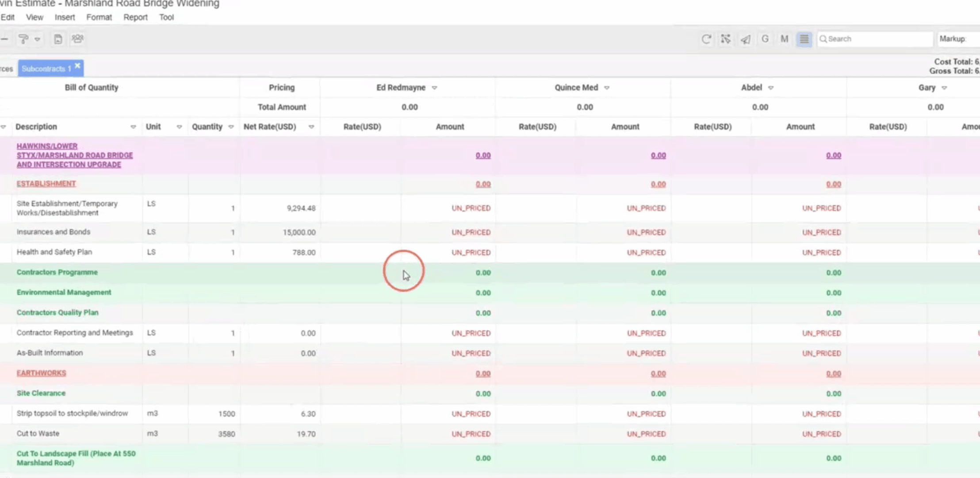The image size is (980, 478).
Task: Open the Quince Med column dropdown
Action: (x=607, y=88)
